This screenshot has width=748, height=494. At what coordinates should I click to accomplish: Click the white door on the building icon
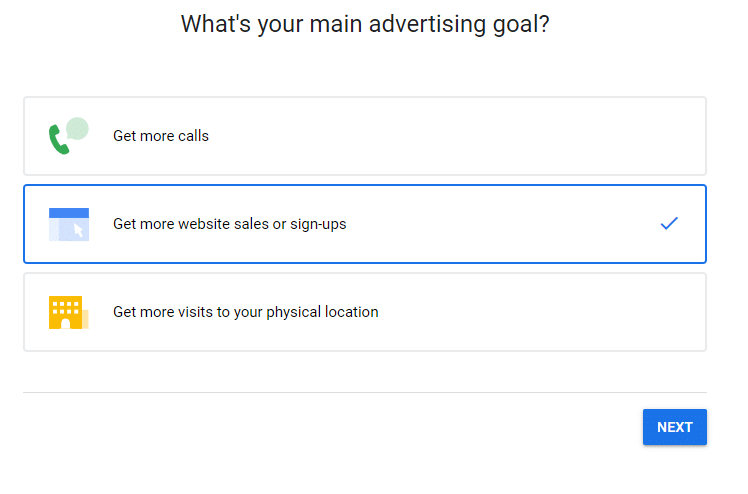(65, 323)
